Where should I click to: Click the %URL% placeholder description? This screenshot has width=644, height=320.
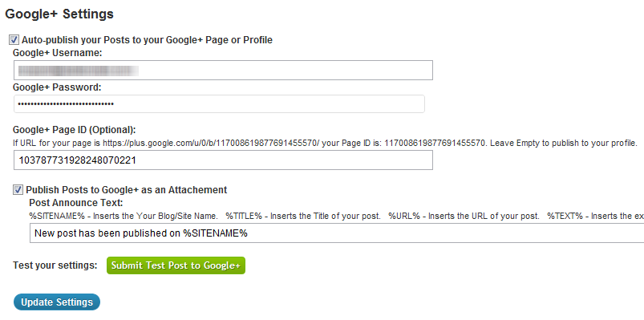pos(464,216)
